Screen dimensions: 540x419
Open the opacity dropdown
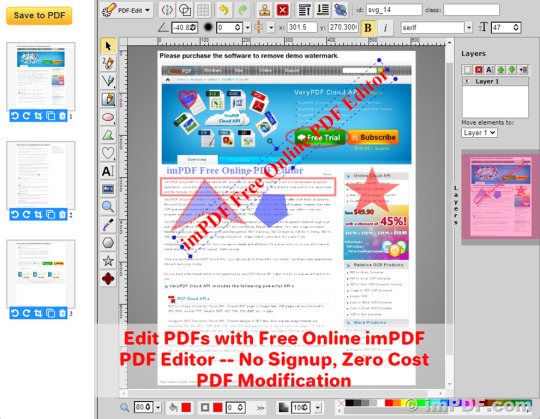[318, 408]
